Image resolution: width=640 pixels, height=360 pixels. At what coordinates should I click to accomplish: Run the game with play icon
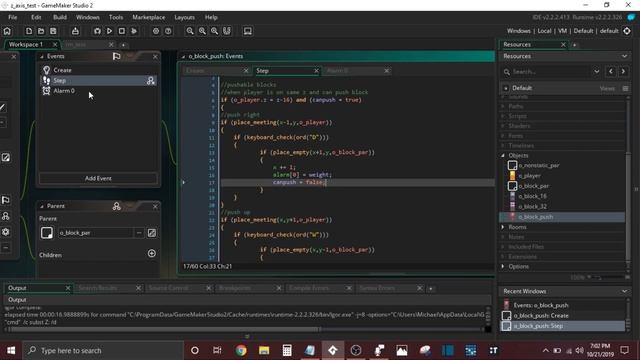coord(109,31)
